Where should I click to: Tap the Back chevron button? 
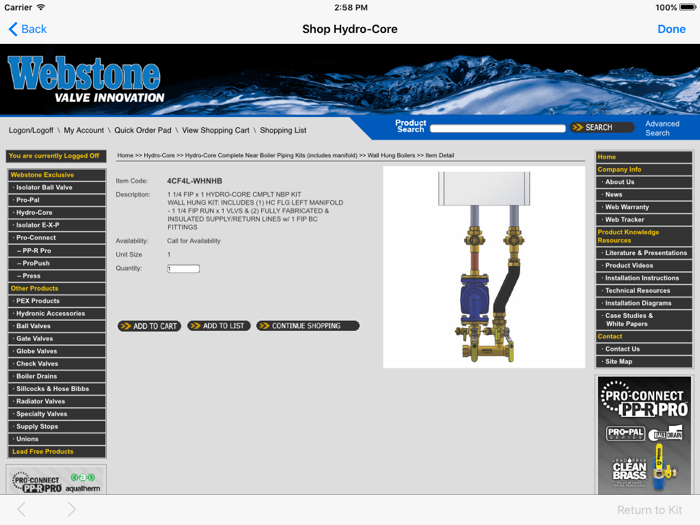(x=28, y=29)
